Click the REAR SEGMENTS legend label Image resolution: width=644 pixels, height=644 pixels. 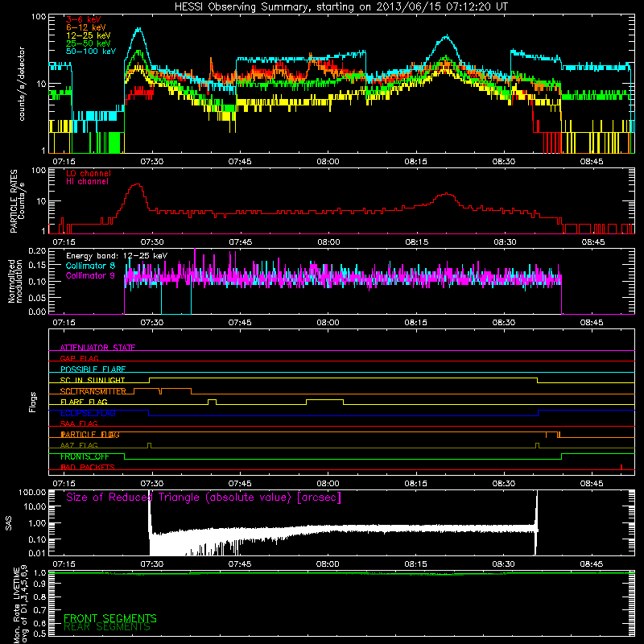(x=107, y=627)
